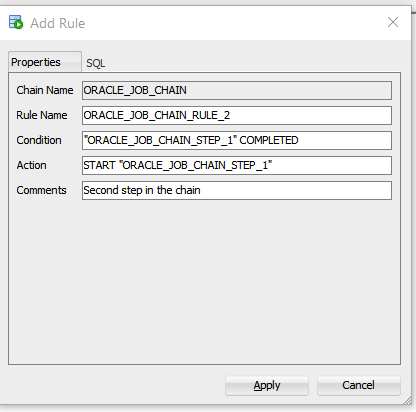Screen dimensions: 416x412
Task: Click the Comments text box
Action: point(237,190)
